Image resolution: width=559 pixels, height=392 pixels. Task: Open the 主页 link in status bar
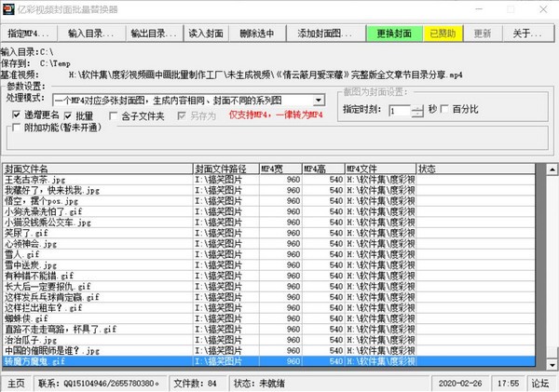click(18, 383)
